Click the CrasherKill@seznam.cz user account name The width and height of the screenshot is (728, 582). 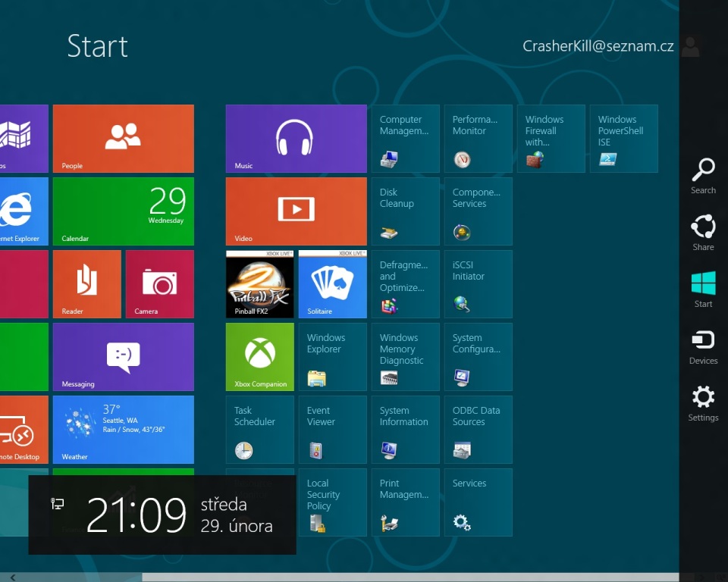click(598, 46)
